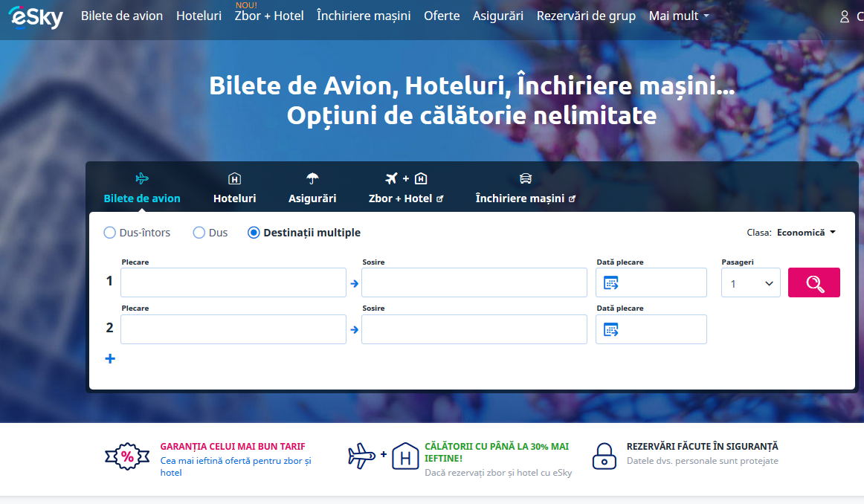
Task: Select the Dus-întors radio option
Action: (110, 233)
